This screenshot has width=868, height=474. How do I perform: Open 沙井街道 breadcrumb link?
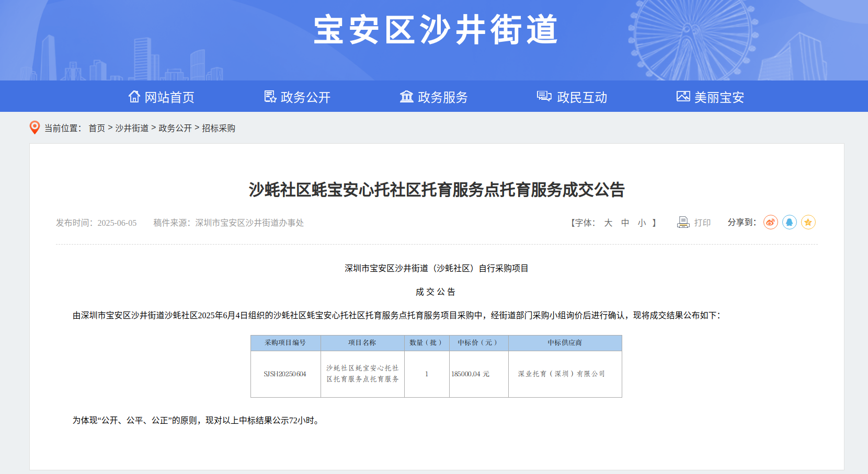pyautogui.click(x=132, y=128)
